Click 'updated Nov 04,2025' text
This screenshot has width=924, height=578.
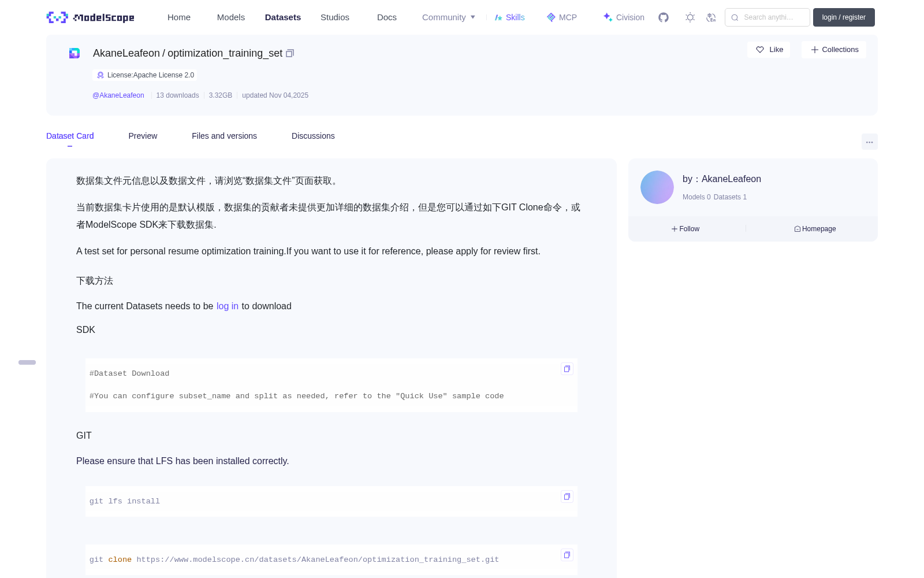tap(275, 95)
